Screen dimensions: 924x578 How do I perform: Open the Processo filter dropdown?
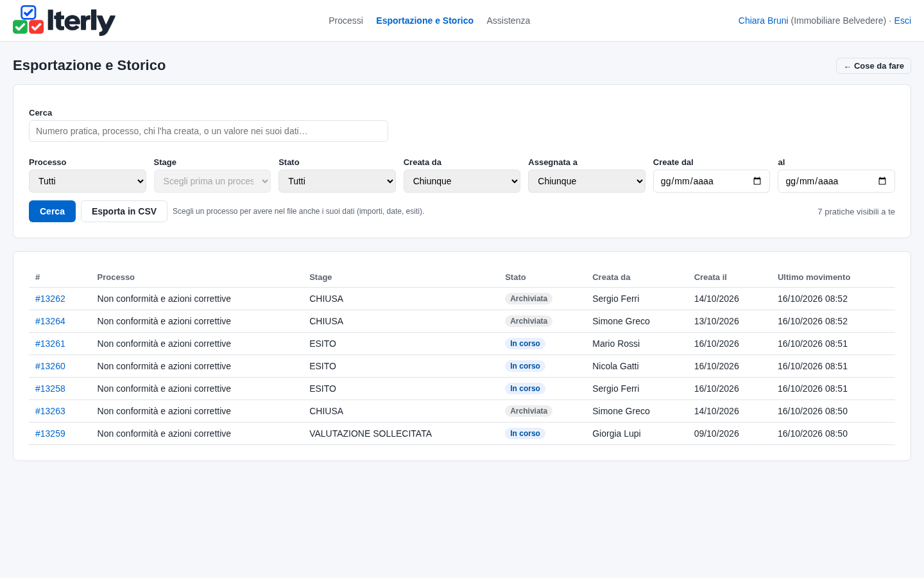[x=87, y=181]
